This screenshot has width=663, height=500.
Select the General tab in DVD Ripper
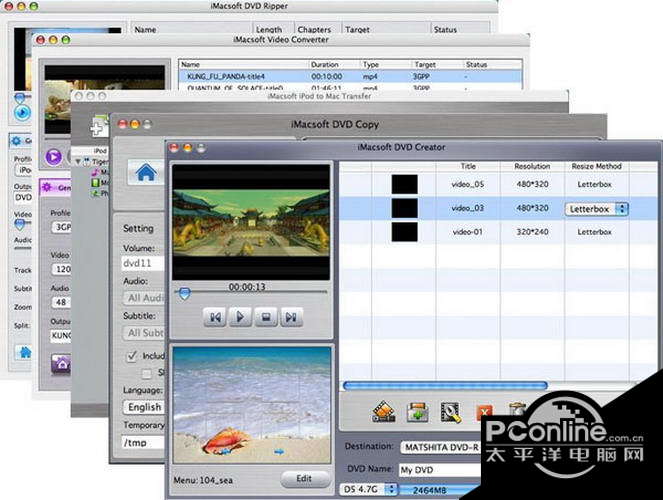pyautogui.click(x=20, y=141)
